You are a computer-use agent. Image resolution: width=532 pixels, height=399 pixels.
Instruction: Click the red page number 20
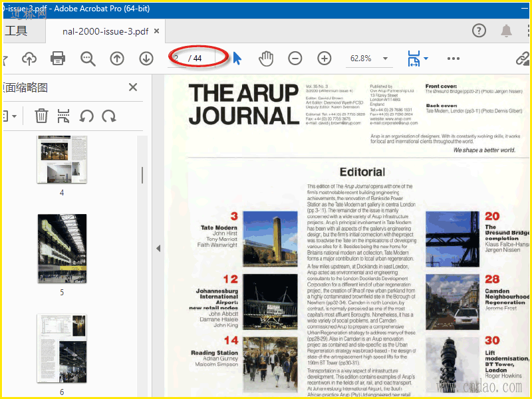point(492,216)
